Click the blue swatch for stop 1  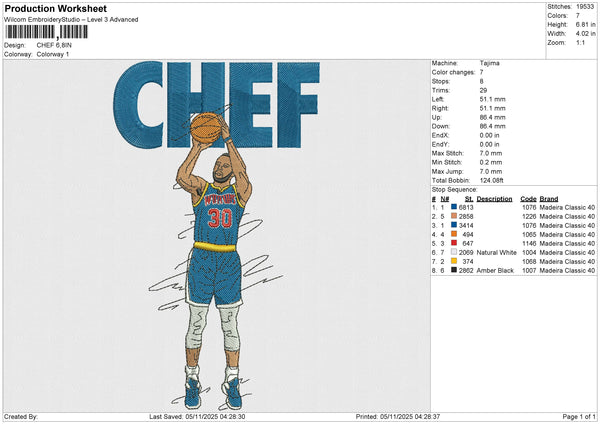coord(454,207)
